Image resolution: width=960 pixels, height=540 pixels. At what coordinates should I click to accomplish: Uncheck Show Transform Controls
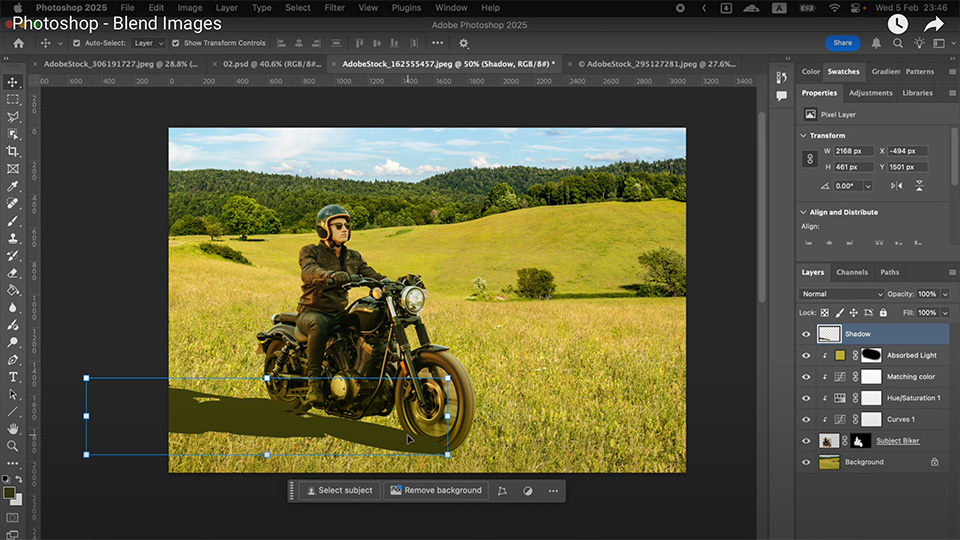(x=176, y=43)
